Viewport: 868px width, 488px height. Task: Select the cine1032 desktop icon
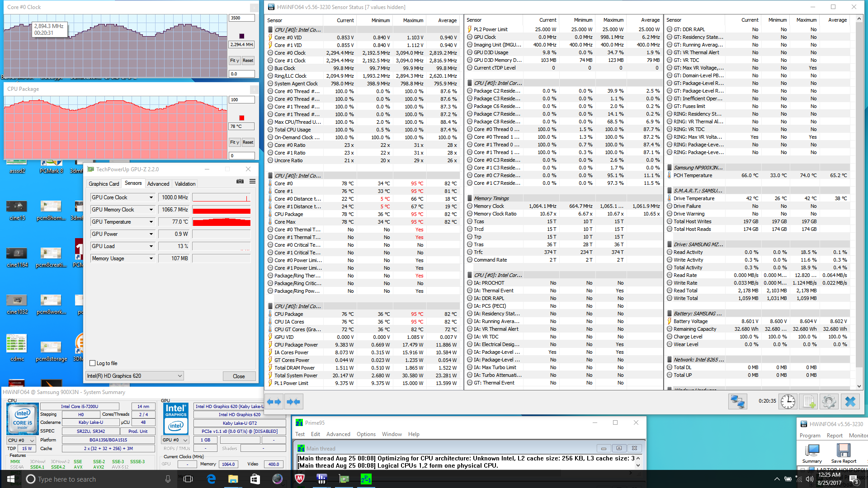pos(17,305)
